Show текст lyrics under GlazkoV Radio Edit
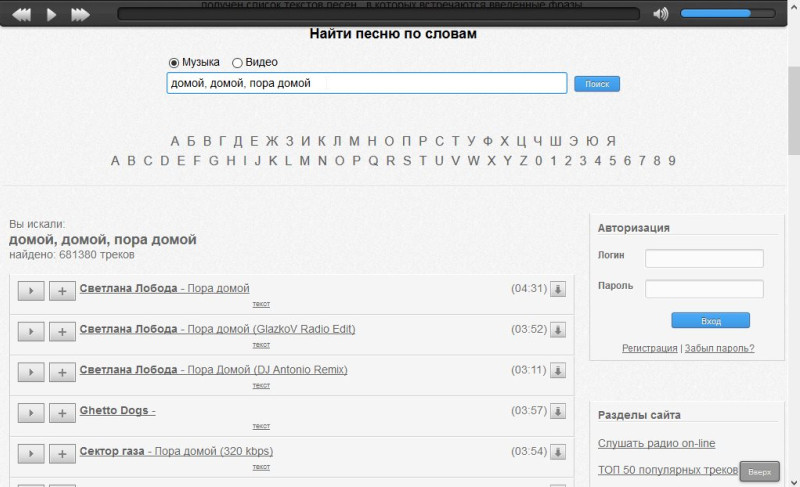The height and width of the screenshot is (487, 800). click(x=261, y=345)
